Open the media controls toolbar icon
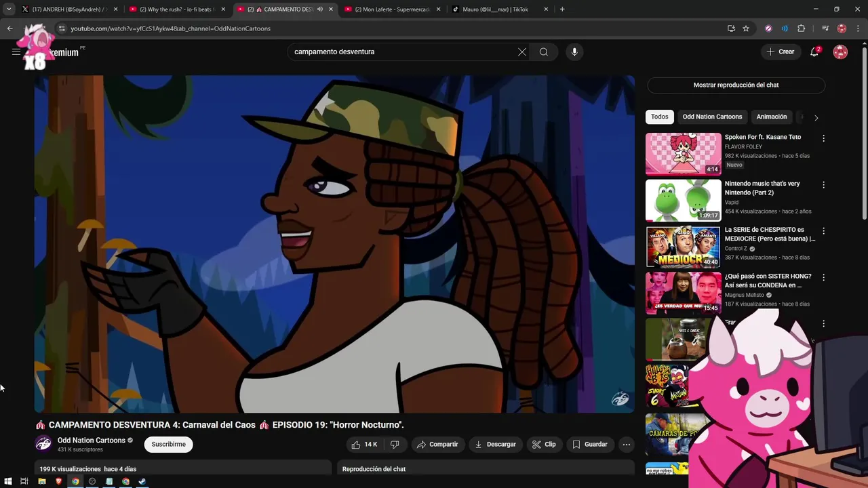The image size is (868, 488). tap(825, 28)
